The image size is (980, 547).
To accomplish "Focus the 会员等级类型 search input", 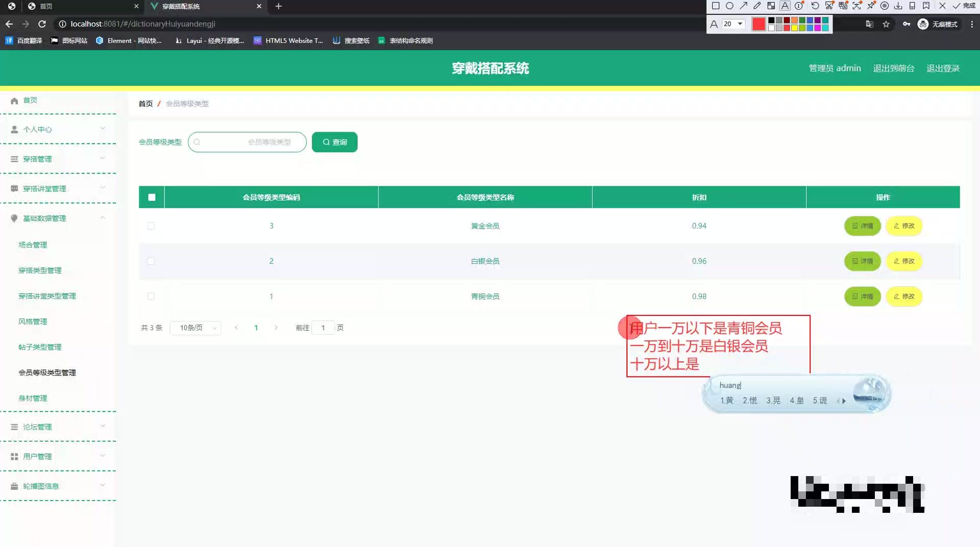I will [x=247, y=142].
